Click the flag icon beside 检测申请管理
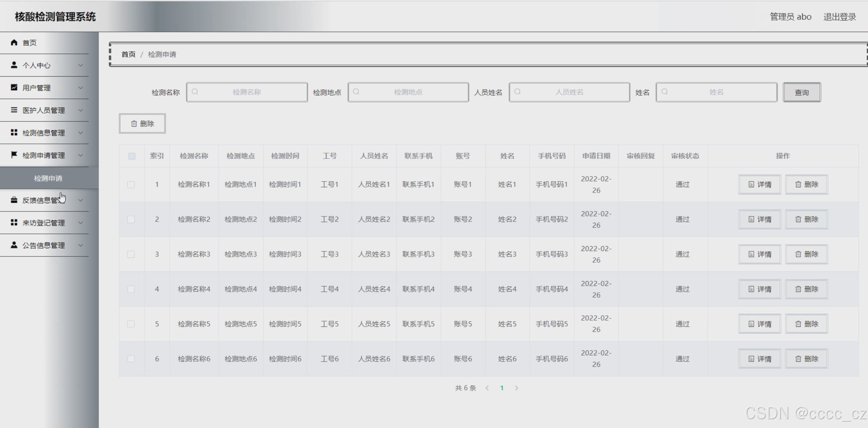This screenshot has height=428, width=868. pos(14,155)
